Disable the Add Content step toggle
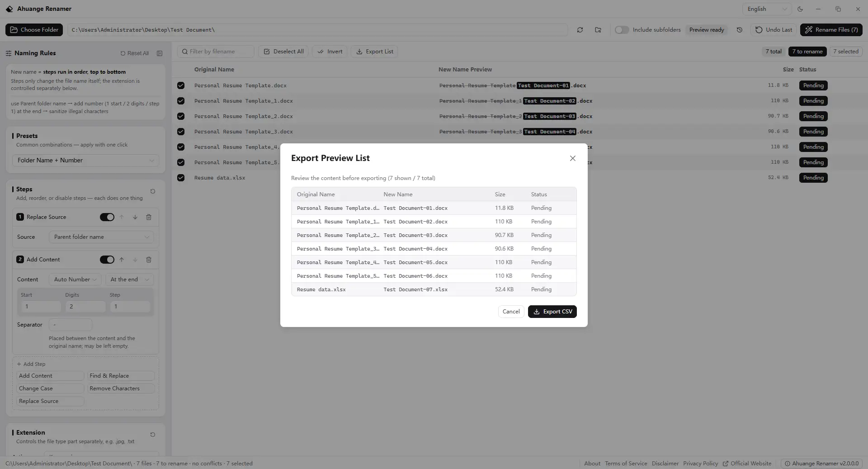 click(x=107, y=260)
